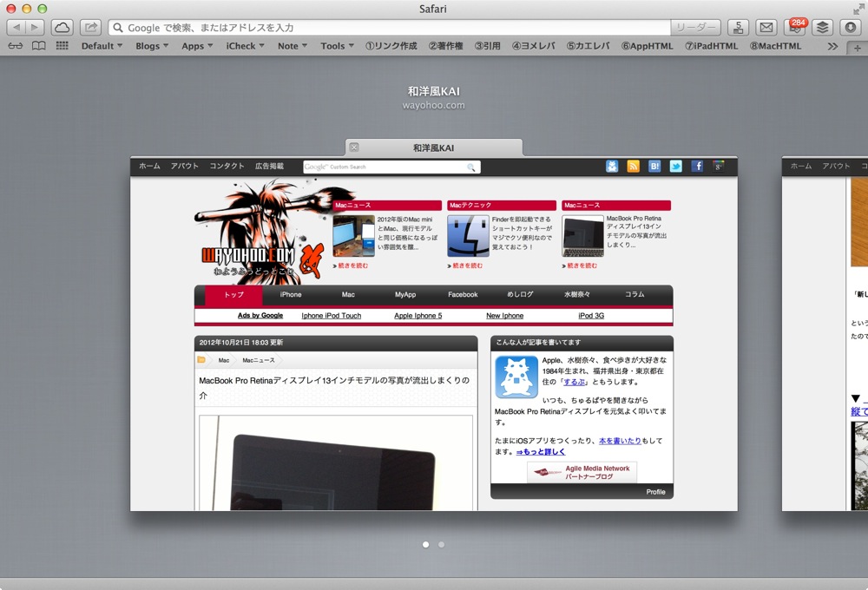
Task: Click ホーム in the site navigation
Action: pyautogui.click(x=149, y=166)
